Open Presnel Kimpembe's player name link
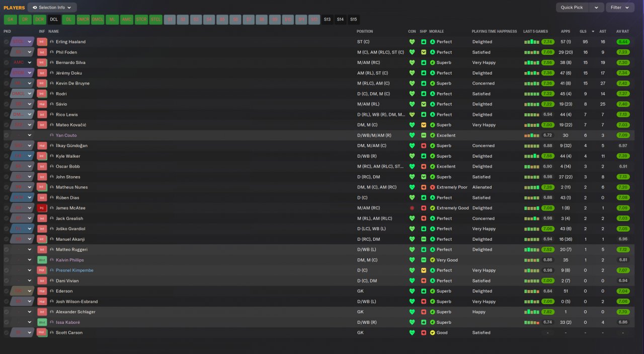 click(x=74, y=270)
